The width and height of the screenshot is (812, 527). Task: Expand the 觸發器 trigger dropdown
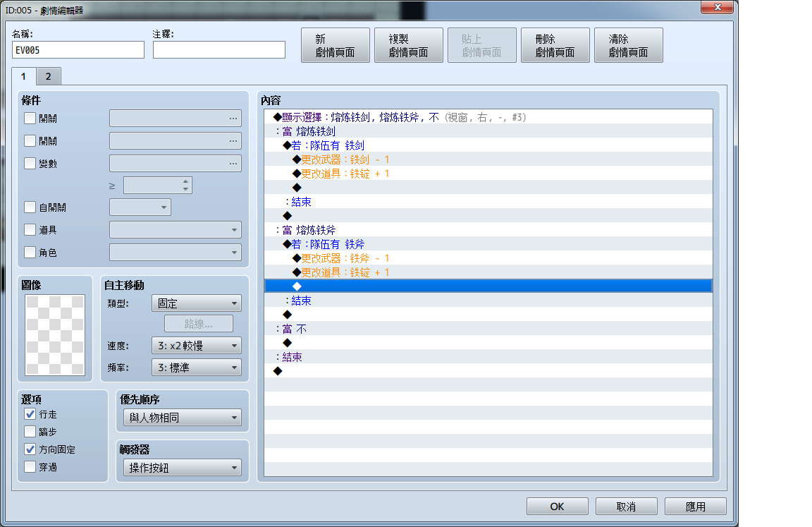click(x=183, y=468)
